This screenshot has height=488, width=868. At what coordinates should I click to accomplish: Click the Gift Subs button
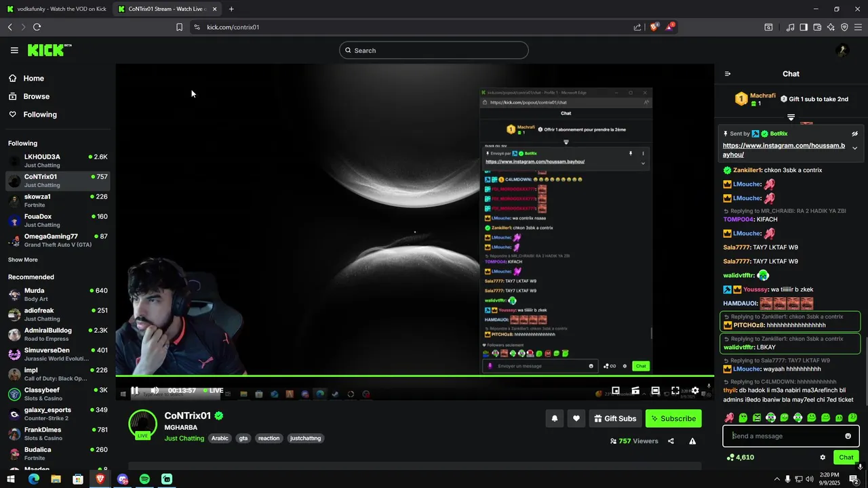click(615, 418)
